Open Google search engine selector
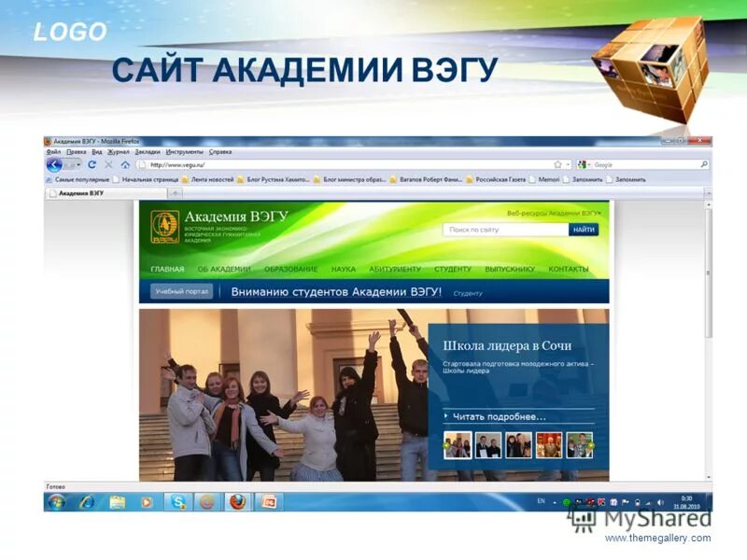 pyautogui.click(x=584, y=164)
